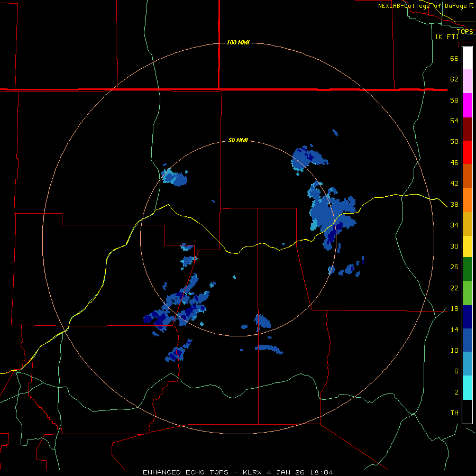Image resolution: width=476 pixels, height=476 pixels.
Task: Click the navy blue legend swatch
Action: 467,317
